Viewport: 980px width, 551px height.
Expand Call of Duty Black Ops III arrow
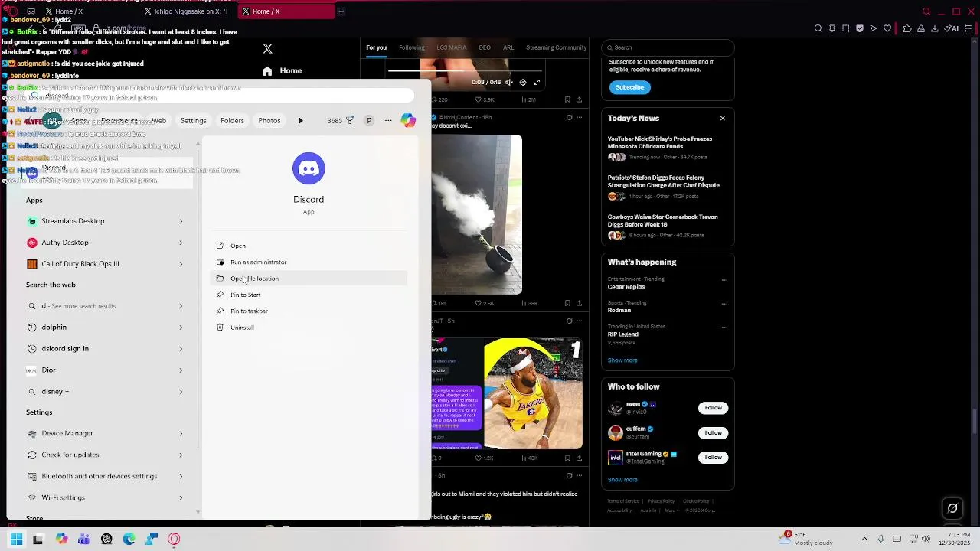point(181,264)
